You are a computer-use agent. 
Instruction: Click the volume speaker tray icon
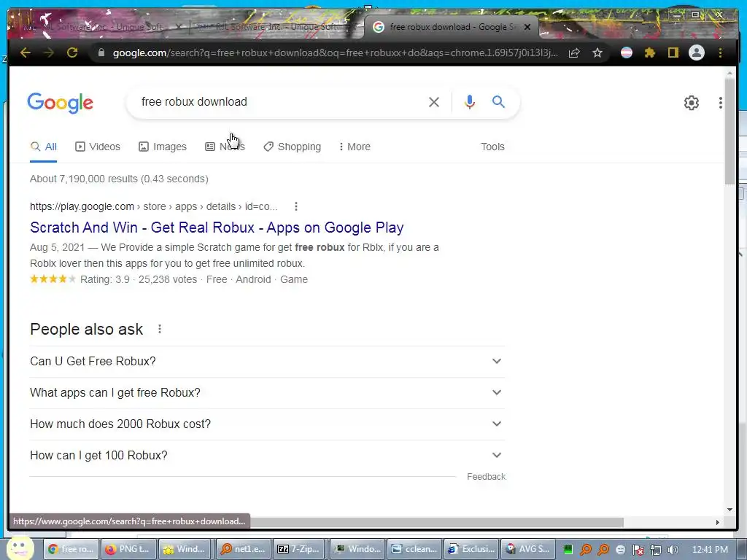coord(673,550)
